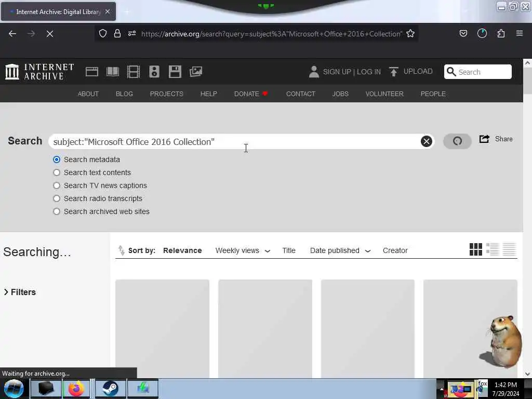Click the upload arrow icon
This screenshot has height=399, width=532.
394,72
